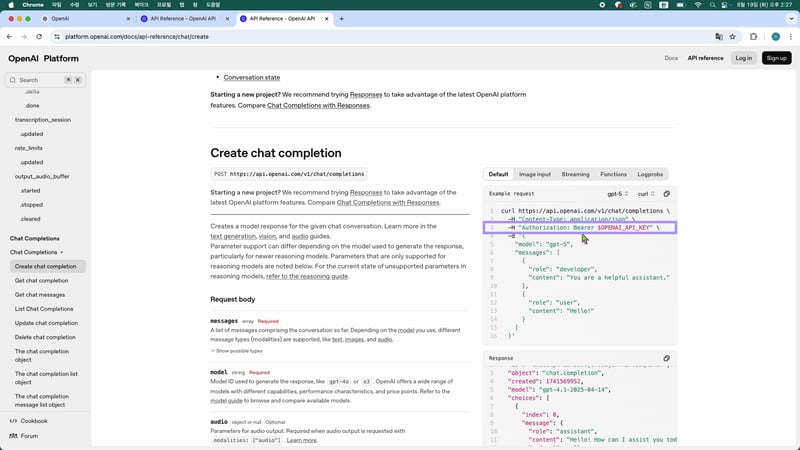Click the Cookbook icon in sidebar
800x450 pixels.
coord(13,421)
